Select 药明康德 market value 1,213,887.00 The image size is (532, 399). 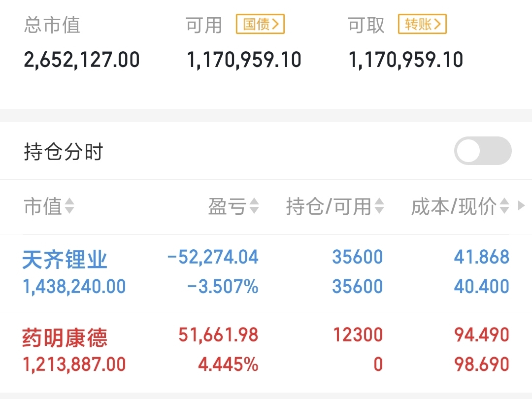tap(74, 365)
